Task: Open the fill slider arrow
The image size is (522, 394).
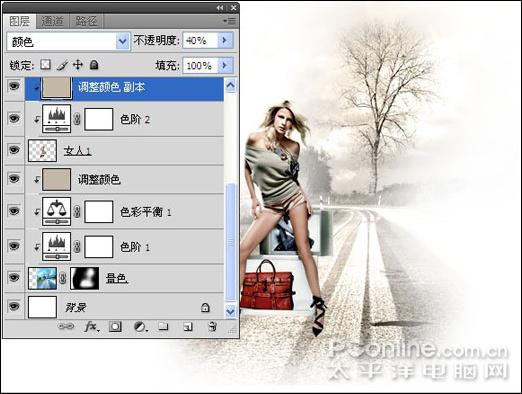Action: (225, 66)
